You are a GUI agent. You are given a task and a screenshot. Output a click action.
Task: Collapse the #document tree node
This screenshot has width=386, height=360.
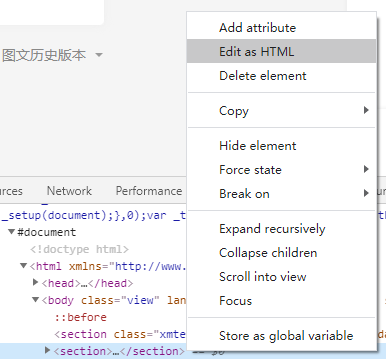12,231
